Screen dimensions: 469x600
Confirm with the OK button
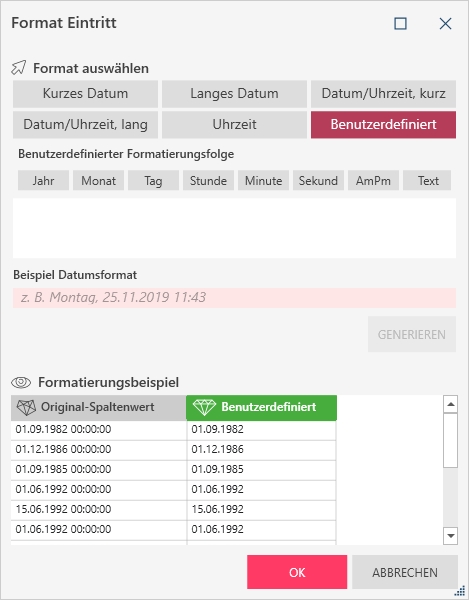click(297, 572)
